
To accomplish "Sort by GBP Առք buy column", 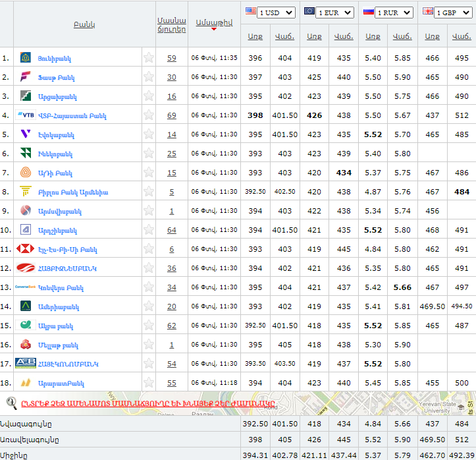I will tap(432, 36).
